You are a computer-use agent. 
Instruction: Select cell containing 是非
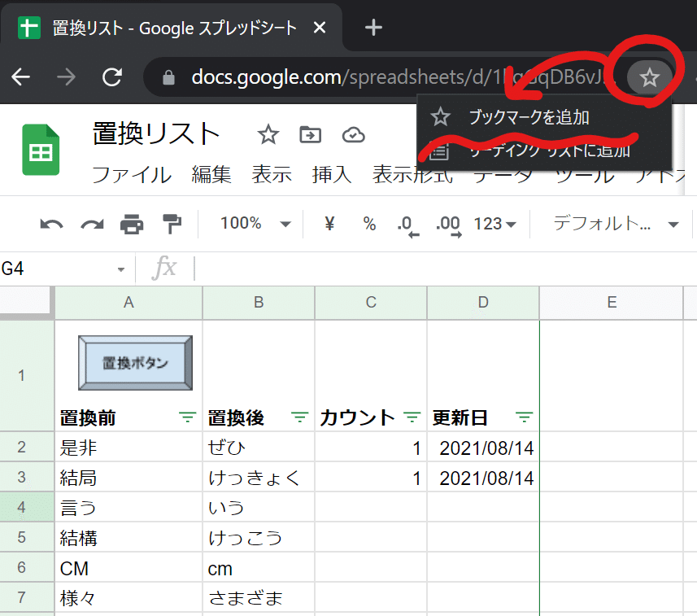[x=129, y=447]
